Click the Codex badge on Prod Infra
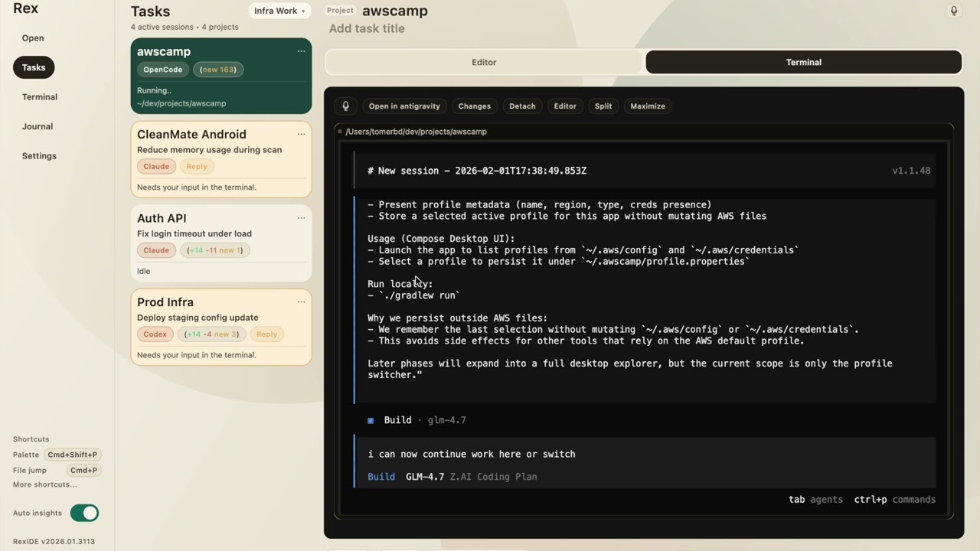Screen dimensions: 980x551 click(x=155, y=334)
